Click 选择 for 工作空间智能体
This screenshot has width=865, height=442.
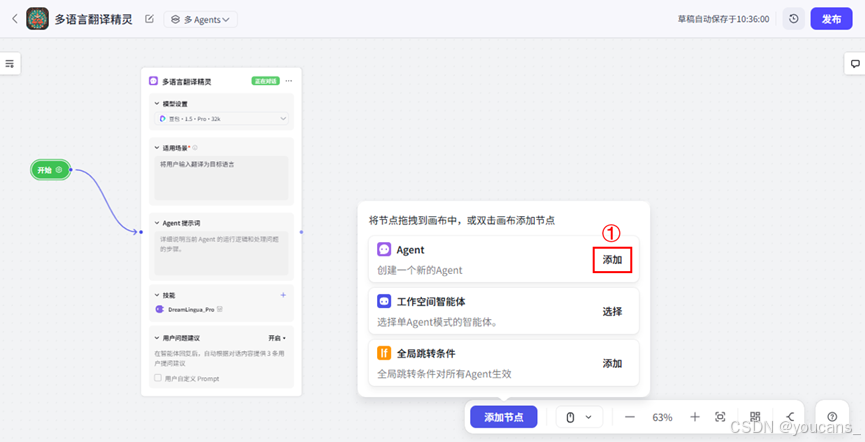[x=612, y=312]
